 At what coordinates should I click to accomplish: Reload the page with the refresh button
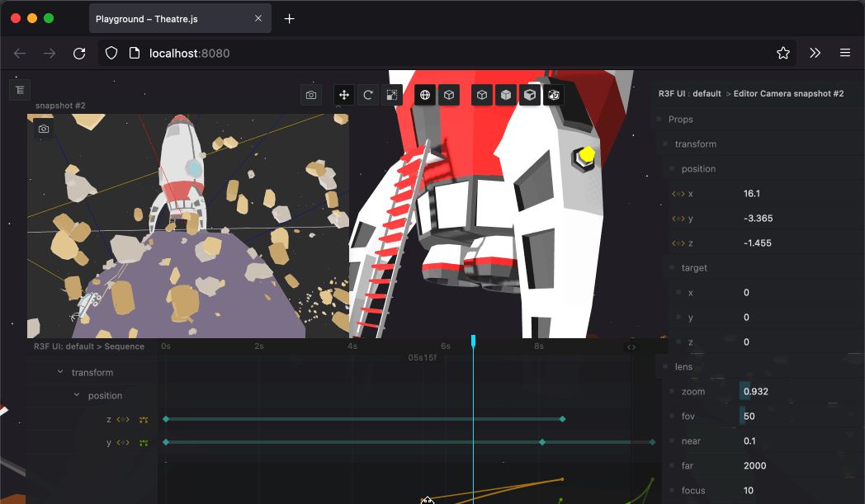pos(79,53)
